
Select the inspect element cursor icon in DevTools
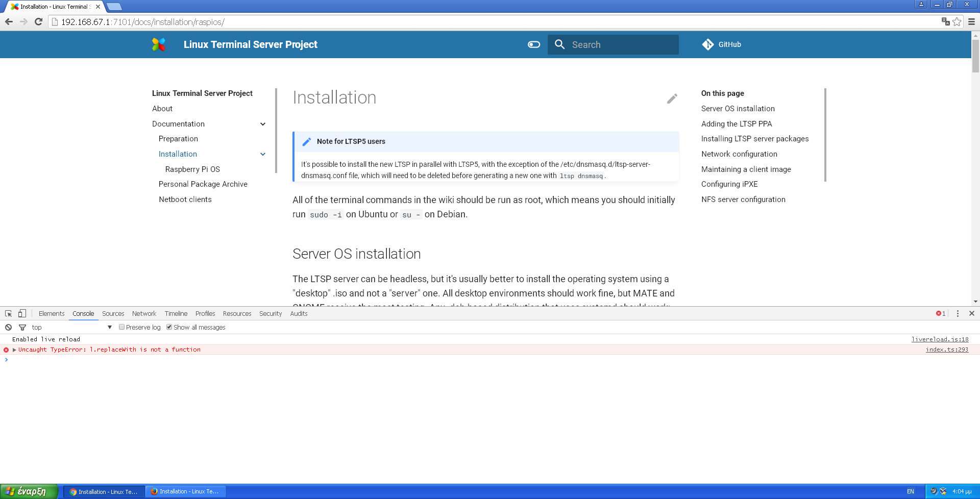[x=8, y=313]
